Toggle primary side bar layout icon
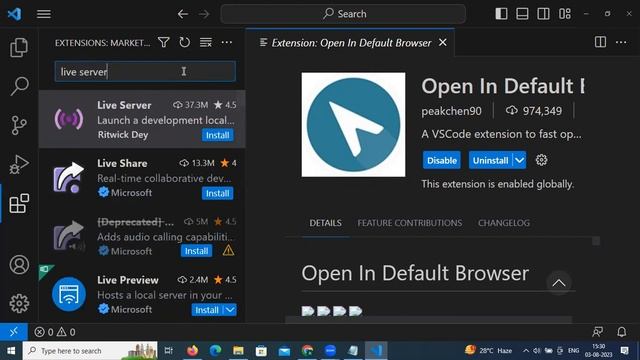This screenshot has width=640, height=360. [501, 14]
